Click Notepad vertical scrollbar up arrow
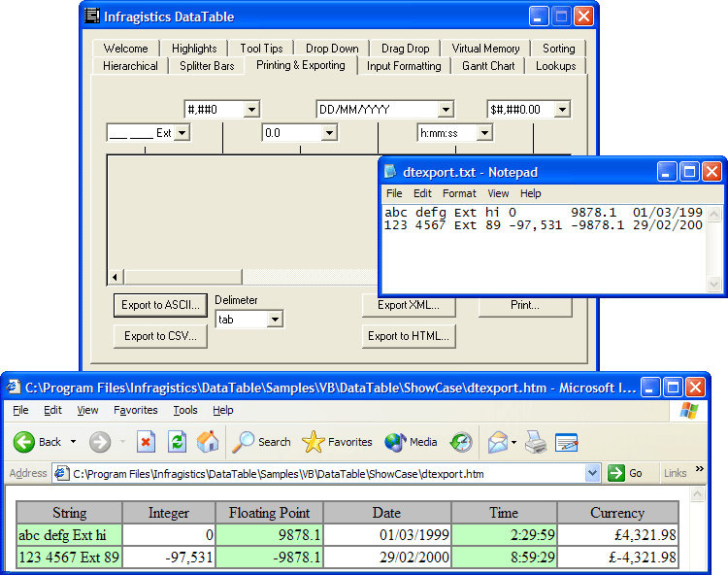This screenshot has height=575, width=728. 713,214
